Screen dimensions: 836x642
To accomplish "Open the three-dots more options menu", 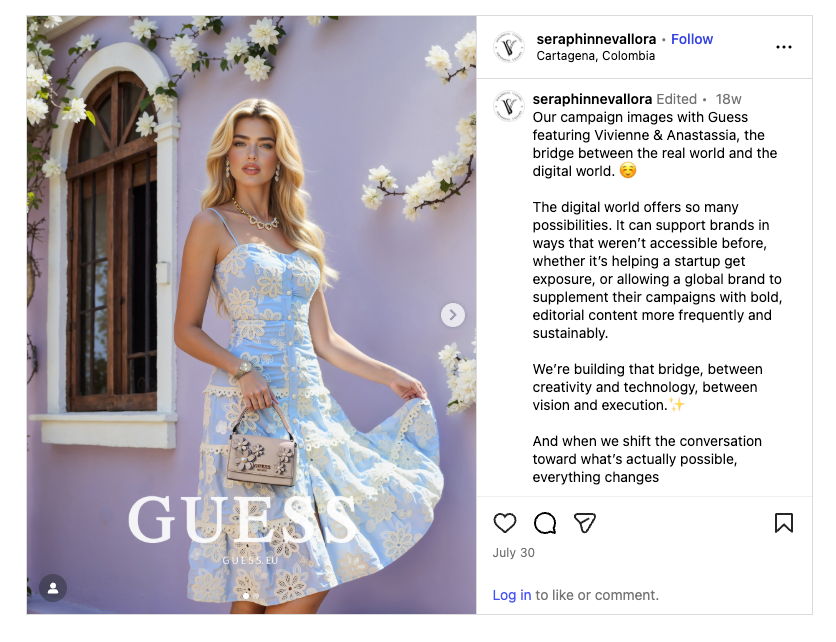I will (x=784, y=47).
